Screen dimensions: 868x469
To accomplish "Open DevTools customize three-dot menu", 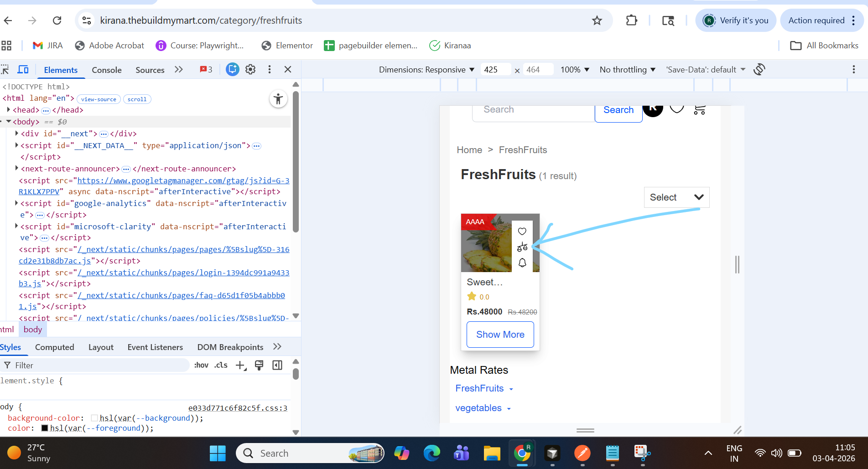I will 270,69.
